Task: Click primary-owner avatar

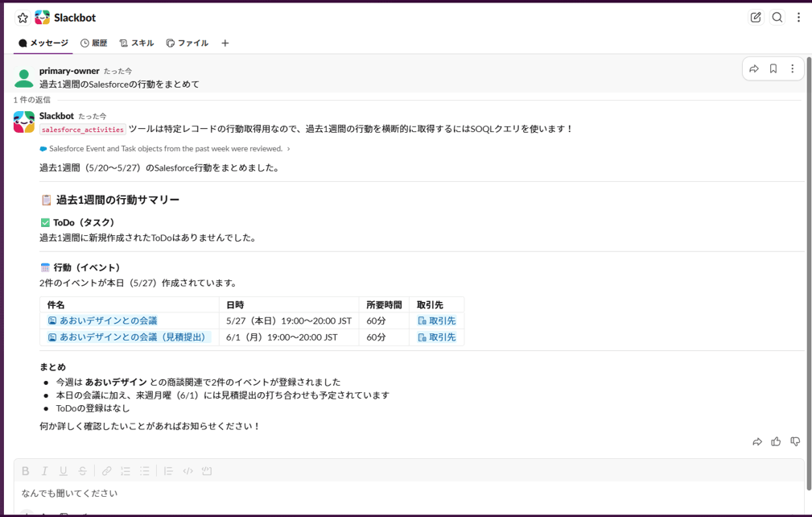Action: pos(24,77)
